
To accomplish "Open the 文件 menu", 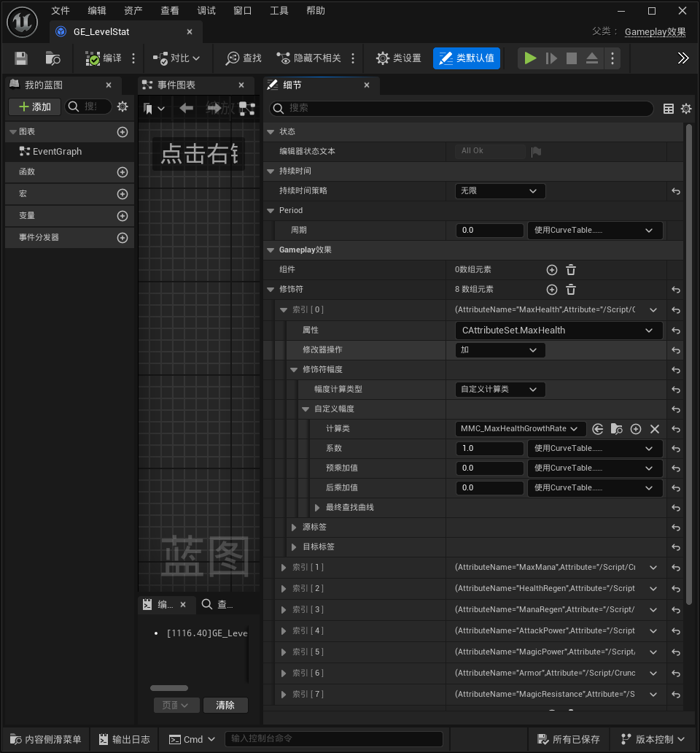I will [x=61, y=10].
